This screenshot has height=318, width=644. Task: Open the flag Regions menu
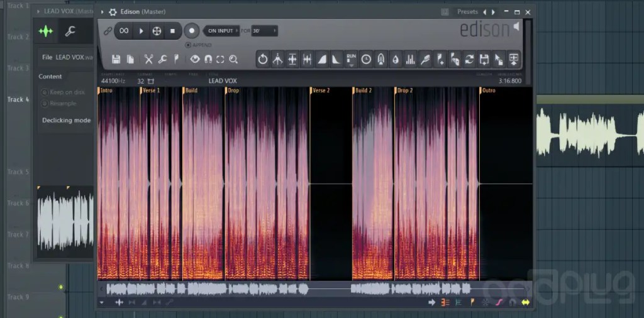[x=176, y=60]
